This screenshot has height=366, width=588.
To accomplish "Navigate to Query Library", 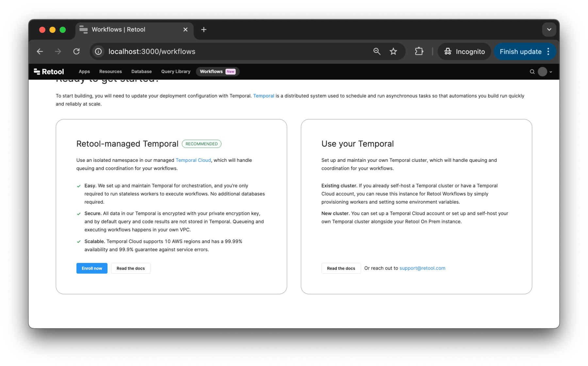I will [176, 72].
